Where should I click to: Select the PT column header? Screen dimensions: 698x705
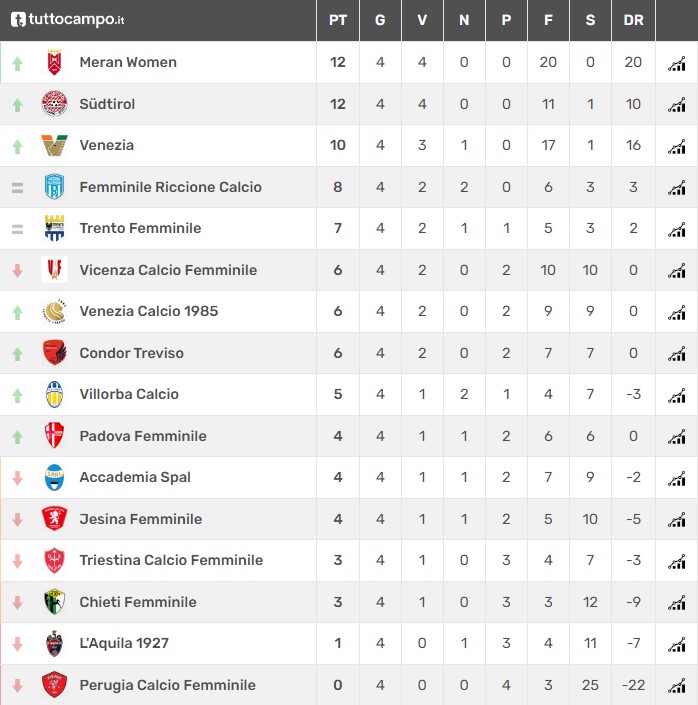pyautogui.click(x=338, y=20)
